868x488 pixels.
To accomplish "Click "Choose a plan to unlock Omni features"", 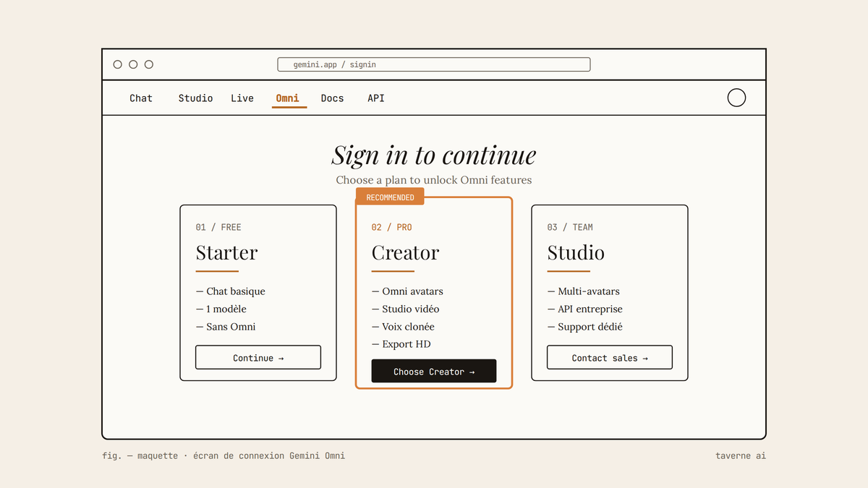I will pos(434,180).
